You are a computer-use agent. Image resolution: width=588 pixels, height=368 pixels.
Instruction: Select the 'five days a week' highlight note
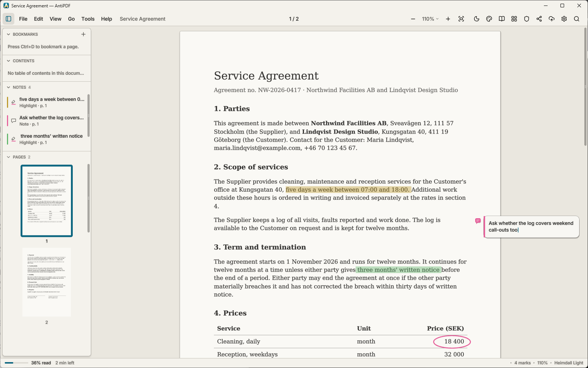coord(47,102)
